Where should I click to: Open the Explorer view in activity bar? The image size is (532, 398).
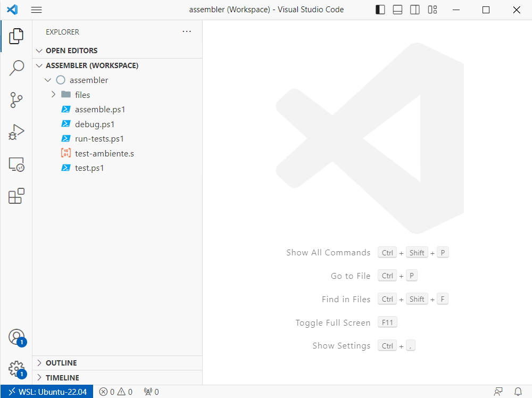[x=16, y=36]
